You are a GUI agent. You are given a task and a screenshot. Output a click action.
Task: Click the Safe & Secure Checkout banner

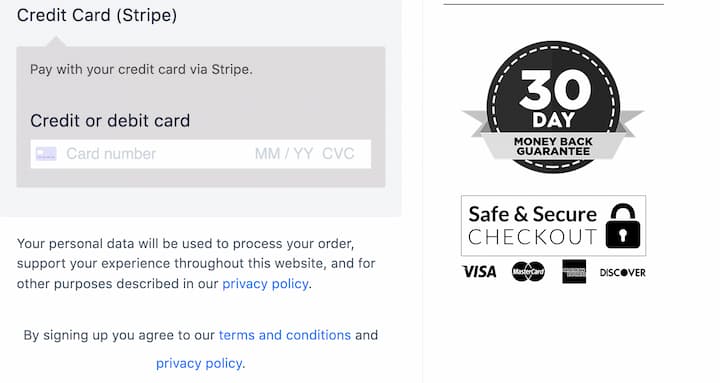tap(553, 225)
